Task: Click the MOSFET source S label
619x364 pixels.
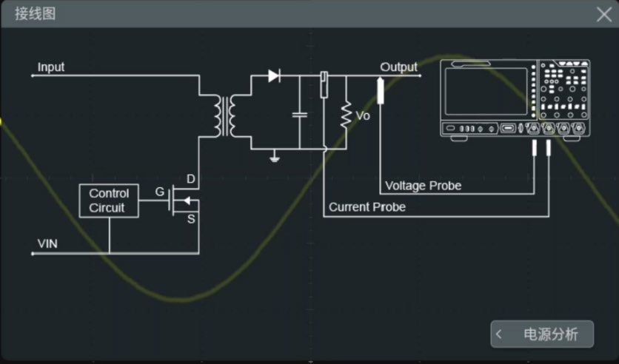Action: 191,219
